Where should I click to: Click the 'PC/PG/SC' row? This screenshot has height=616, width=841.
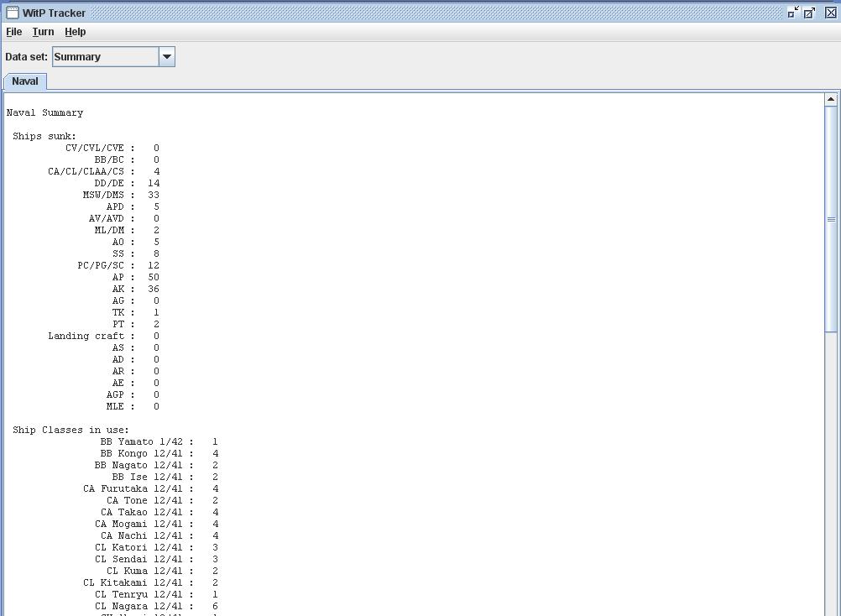click(118, 266)
